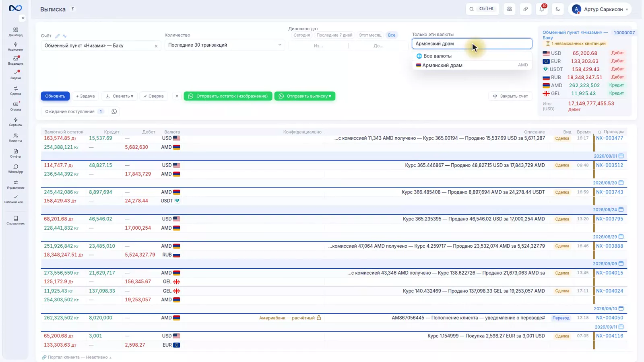644x362 pixels.
Task: Click the Из date start field
Action: (318, 46)
